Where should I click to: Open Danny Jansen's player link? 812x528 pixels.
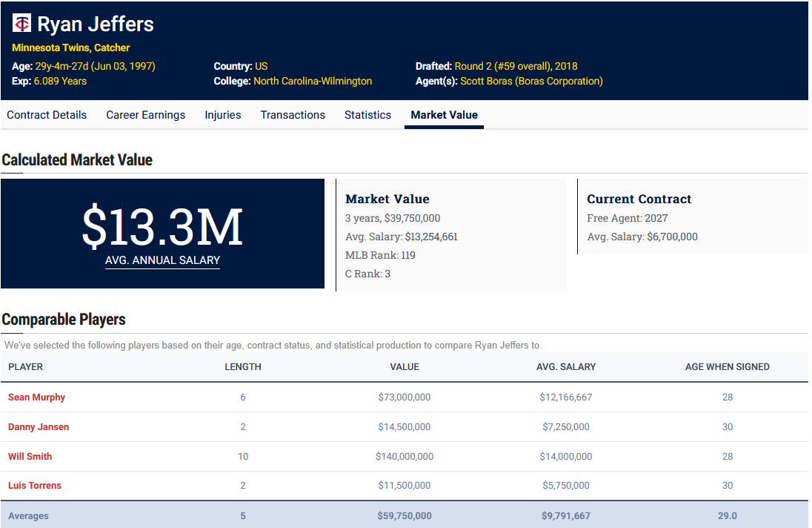click(39, 427)
